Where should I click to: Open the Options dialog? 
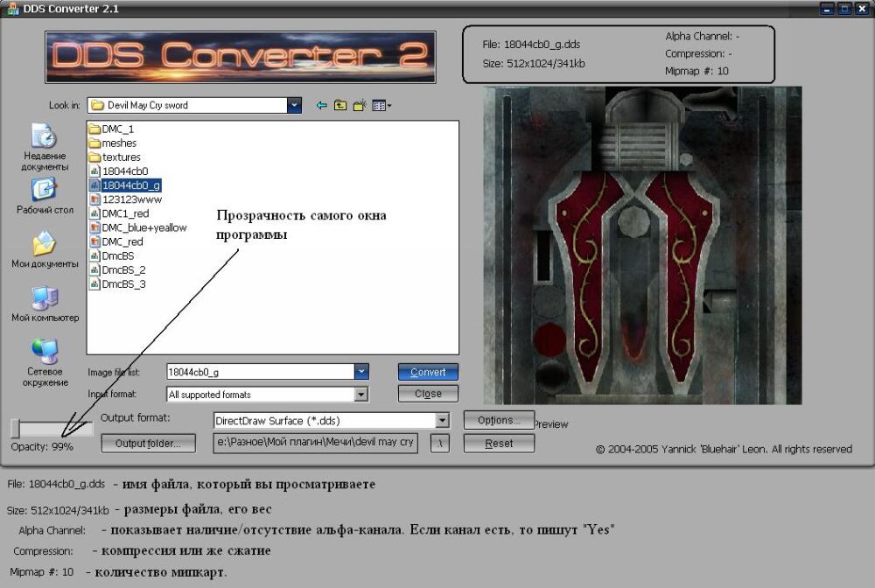[499, 420]
